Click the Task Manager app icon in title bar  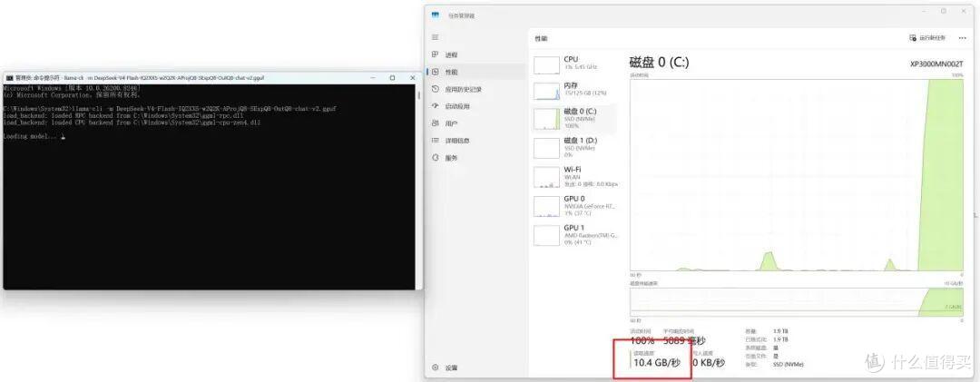435,15
